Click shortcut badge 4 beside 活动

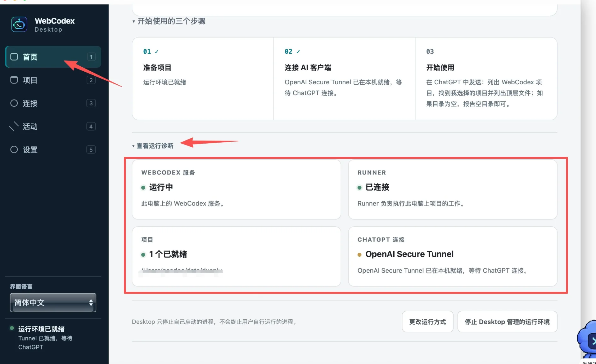(x=91, y=127)
